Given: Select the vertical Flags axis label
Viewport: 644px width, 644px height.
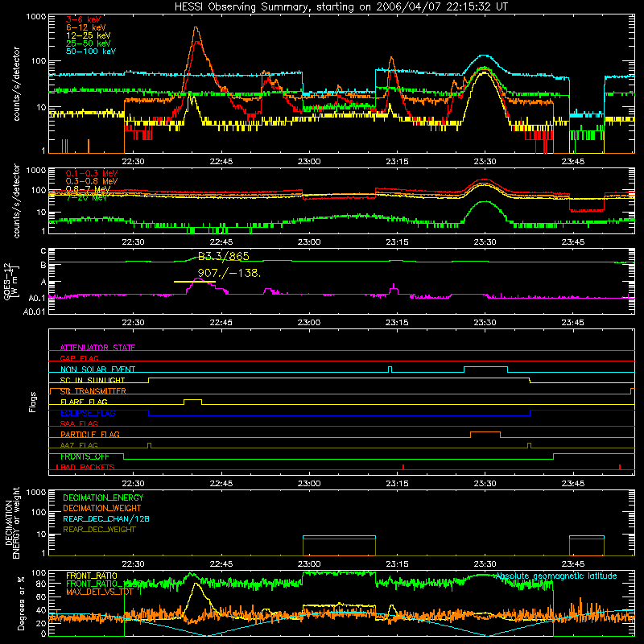Looking at the screenshot, I should (x=32, y=402).
